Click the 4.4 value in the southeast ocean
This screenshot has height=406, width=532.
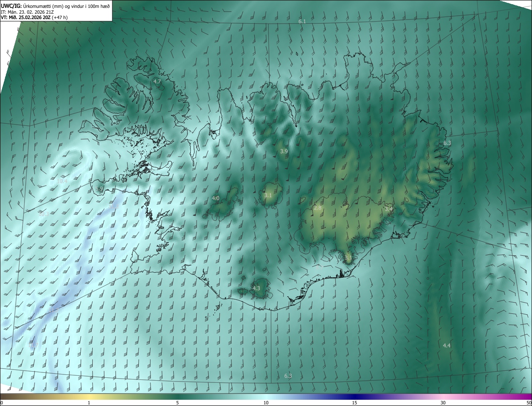[447, 346]
